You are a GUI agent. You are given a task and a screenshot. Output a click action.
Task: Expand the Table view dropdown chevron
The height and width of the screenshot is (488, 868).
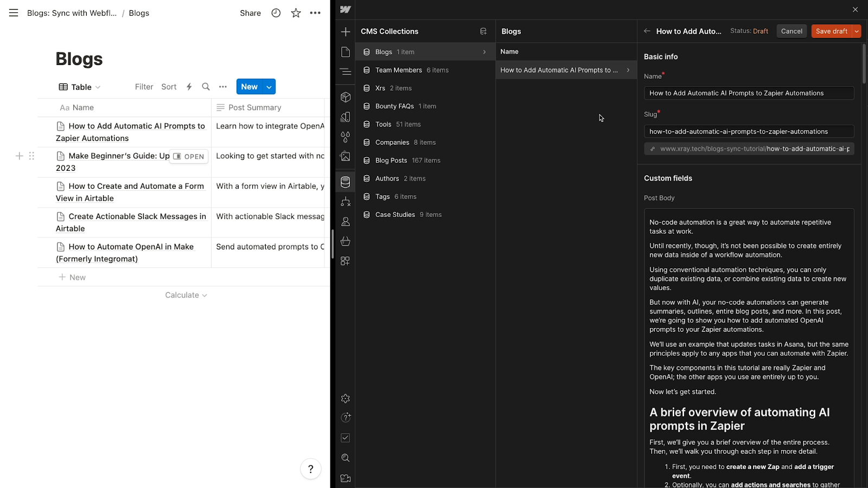pyautogui.click(x=98, y=87)
